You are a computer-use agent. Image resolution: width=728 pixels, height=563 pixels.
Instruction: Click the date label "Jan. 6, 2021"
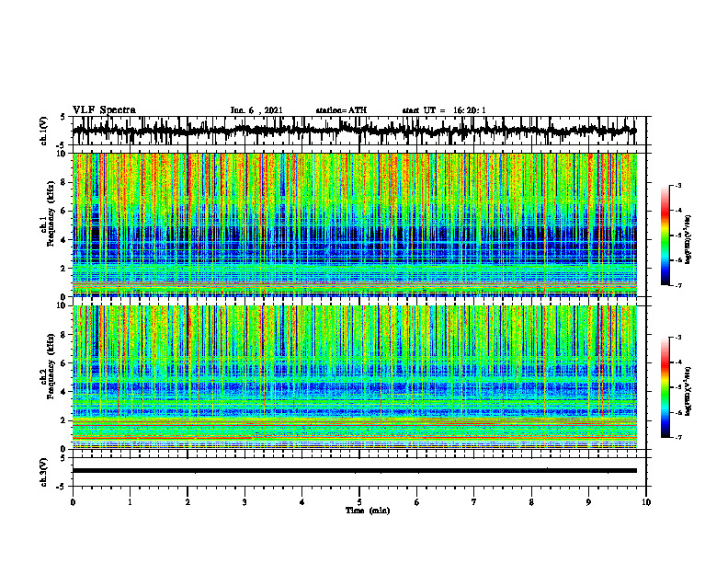pyautogui.click(x=256, y=110)
